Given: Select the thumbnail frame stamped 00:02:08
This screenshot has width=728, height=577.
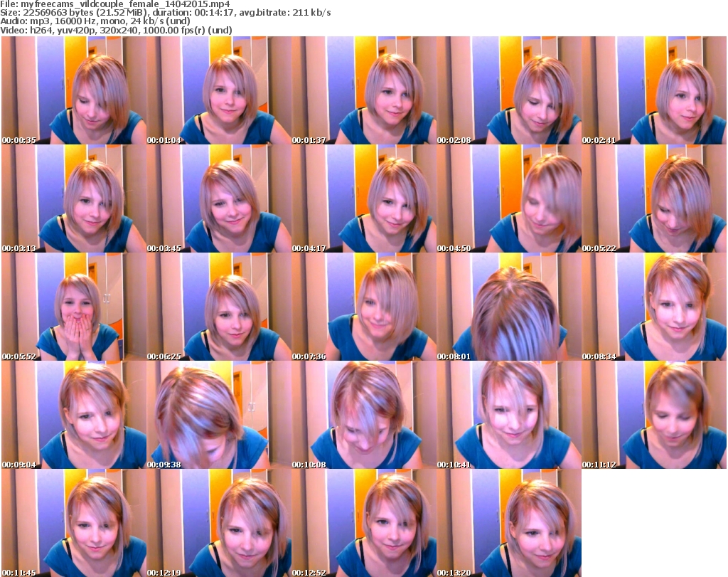Looking at the screenshot, I should [509, 90].
